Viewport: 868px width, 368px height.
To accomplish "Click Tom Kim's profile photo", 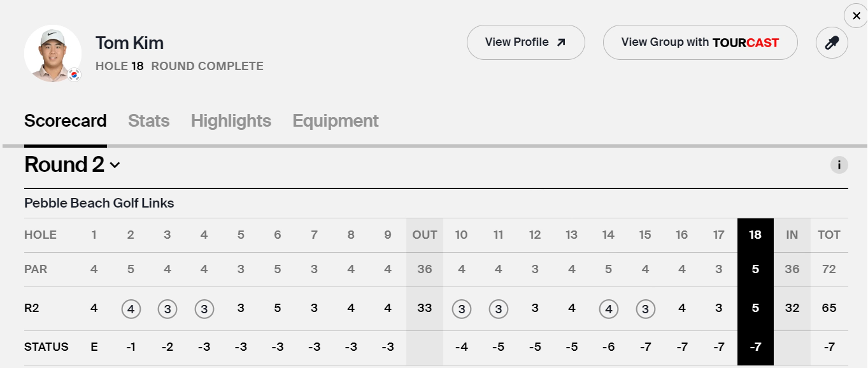I will [x=53, y=53].
